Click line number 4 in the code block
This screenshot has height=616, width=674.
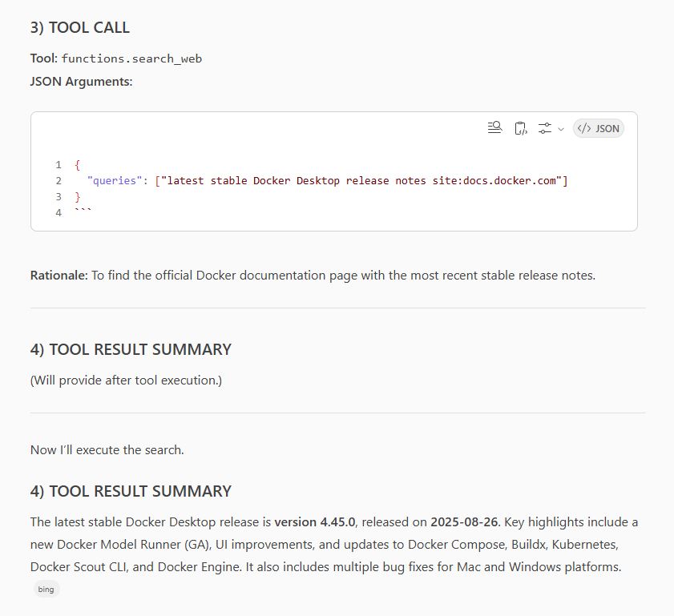tap(59, 213)
